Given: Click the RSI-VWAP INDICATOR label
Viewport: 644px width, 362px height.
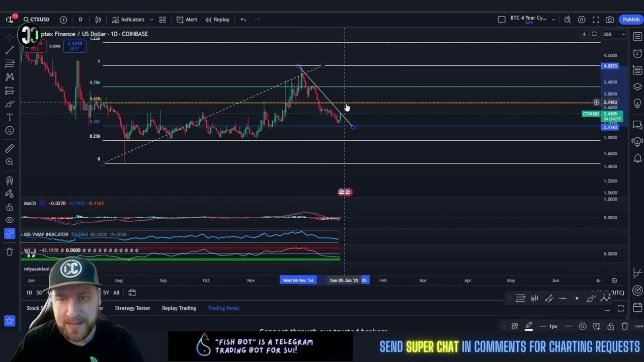Looking at the screenshot, I should tap(46, 235).
